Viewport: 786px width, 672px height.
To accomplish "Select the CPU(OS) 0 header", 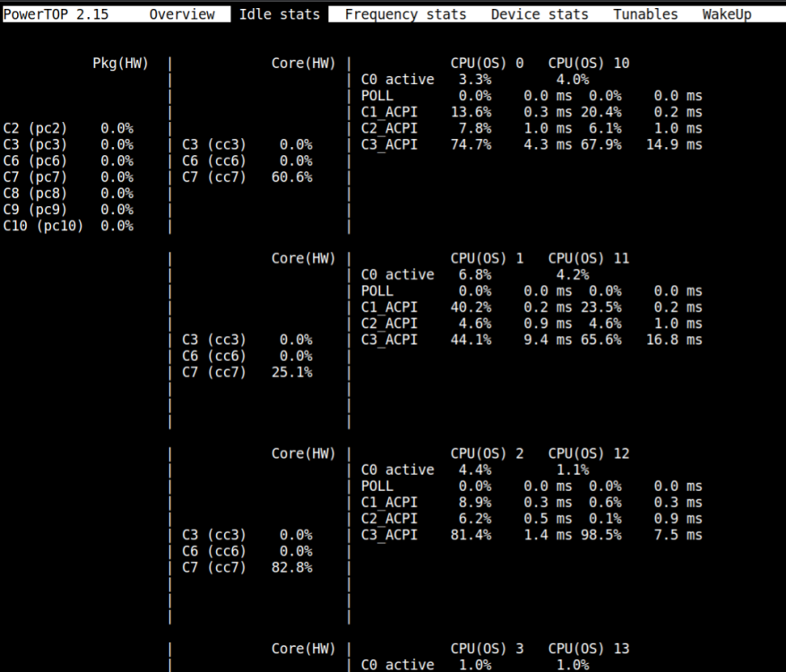I will click(487, 63).
